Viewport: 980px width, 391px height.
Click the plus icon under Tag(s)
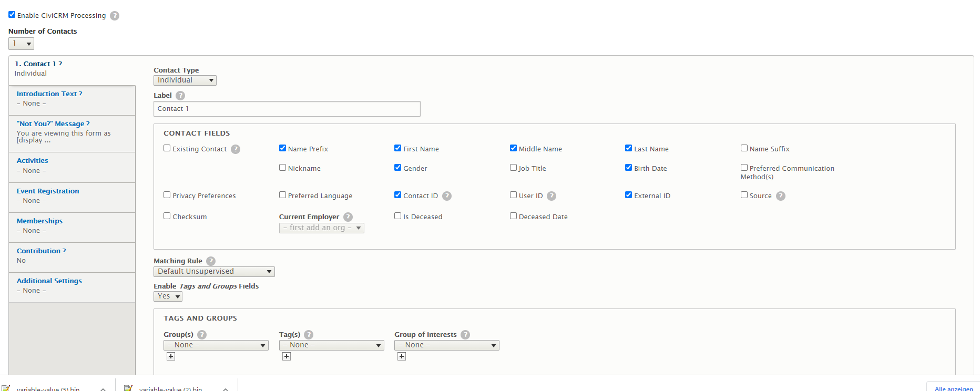pos(287,356)
